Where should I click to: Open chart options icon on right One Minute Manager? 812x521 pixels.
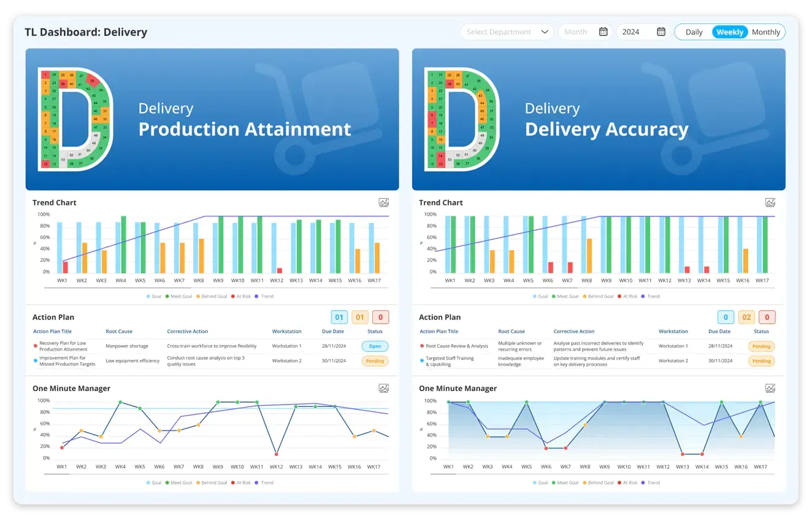coord(770,388)
